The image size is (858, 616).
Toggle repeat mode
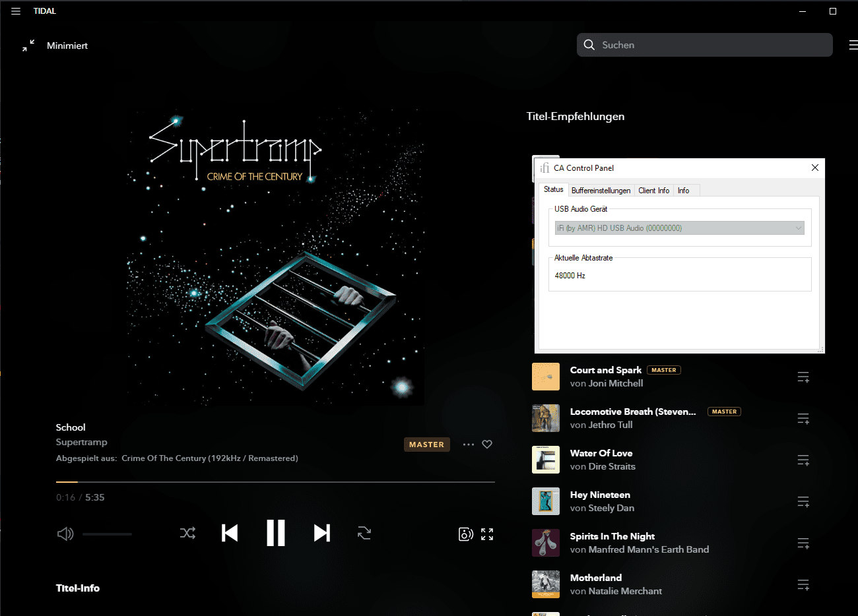click(x=364, y=533)
